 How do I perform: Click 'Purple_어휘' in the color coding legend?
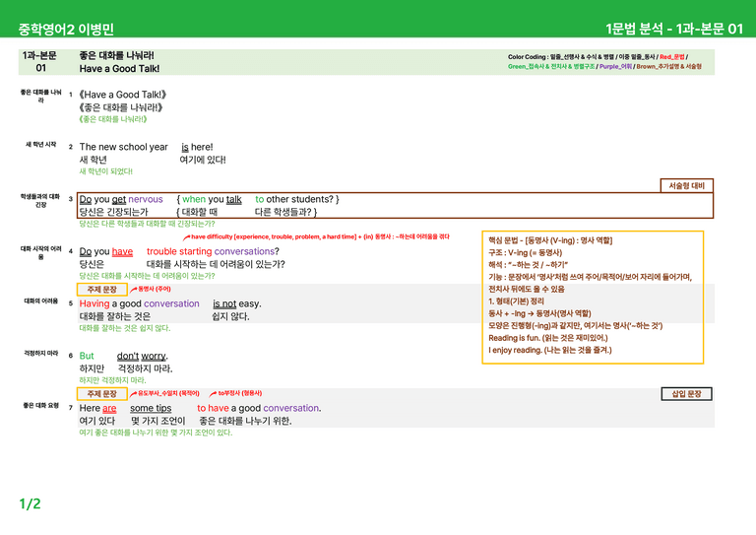[x=615, y=67]
